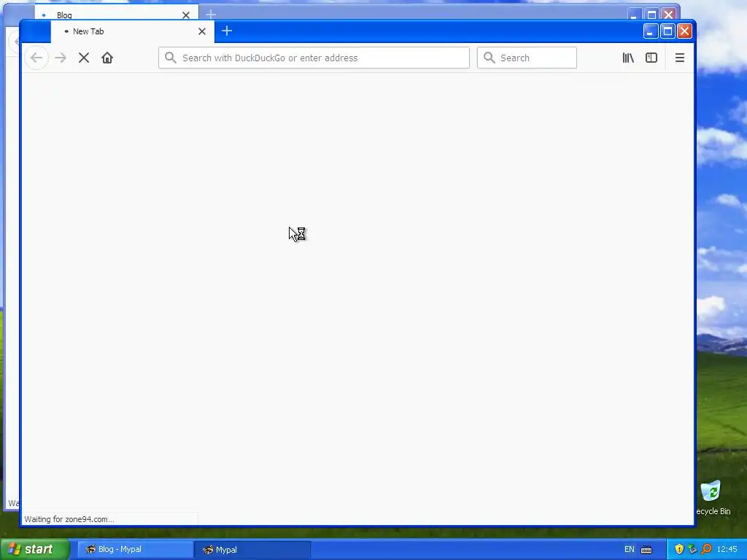This screenshot has width=747, height=560.
Task: Go back using the back arrow button
Action: coord(36,58)
